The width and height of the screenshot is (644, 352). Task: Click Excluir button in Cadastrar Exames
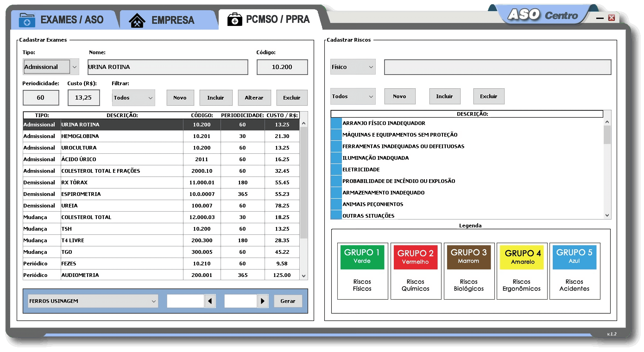click(x=292, y=98)
